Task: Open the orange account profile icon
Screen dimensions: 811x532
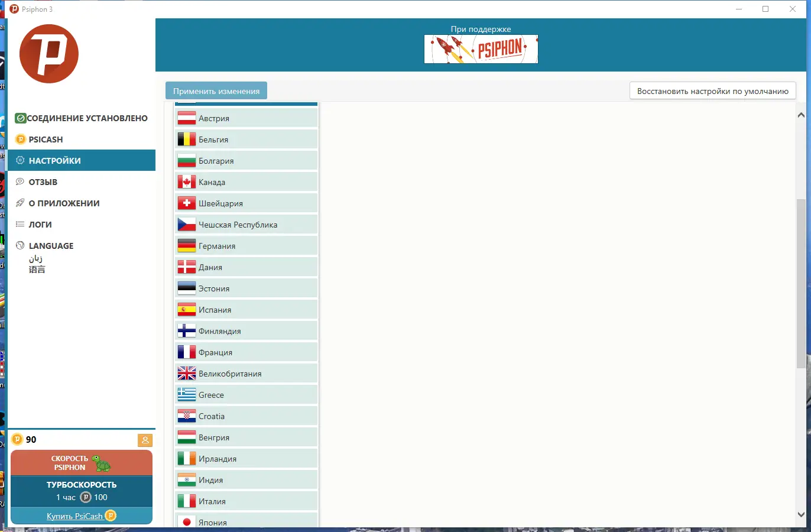Action: [x=145, y=440]
